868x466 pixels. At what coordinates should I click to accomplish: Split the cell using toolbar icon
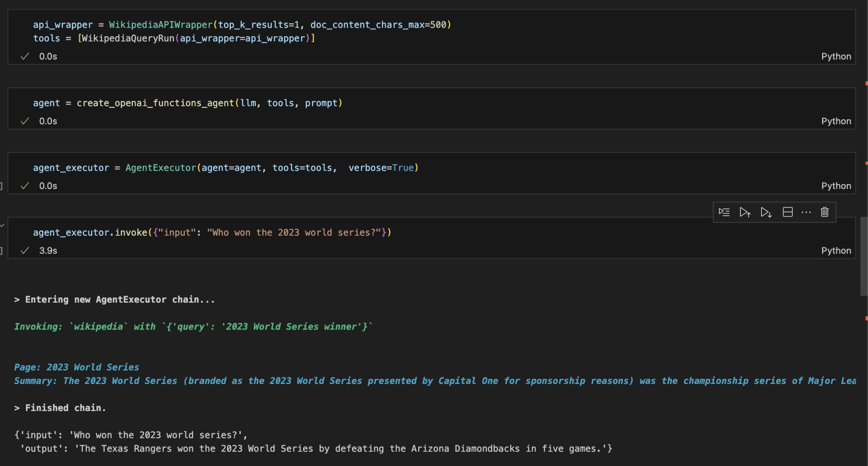(x=788, y=212)
